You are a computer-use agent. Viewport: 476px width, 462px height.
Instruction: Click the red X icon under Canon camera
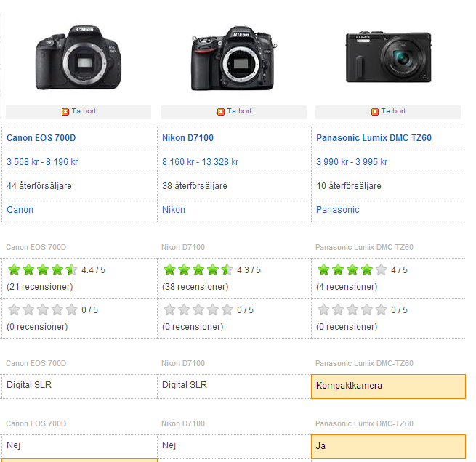click(x=65, y=112)
